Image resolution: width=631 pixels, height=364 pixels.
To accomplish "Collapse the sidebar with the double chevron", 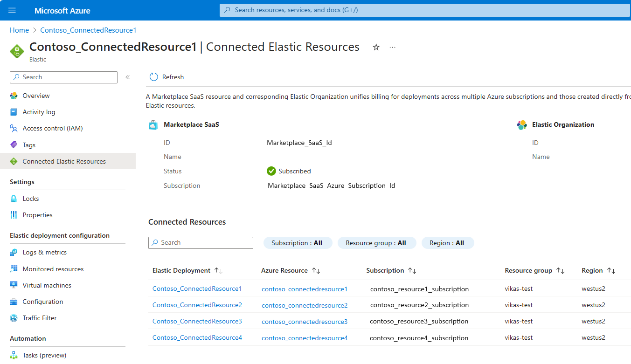I will point(127,77).
